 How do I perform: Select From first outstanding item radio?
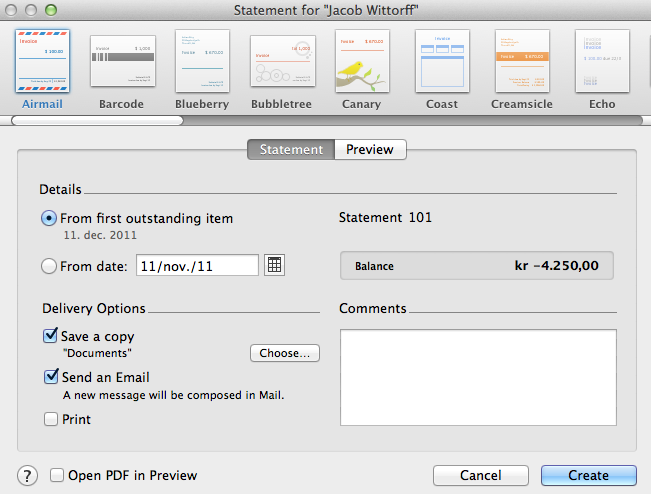(49, 218)
